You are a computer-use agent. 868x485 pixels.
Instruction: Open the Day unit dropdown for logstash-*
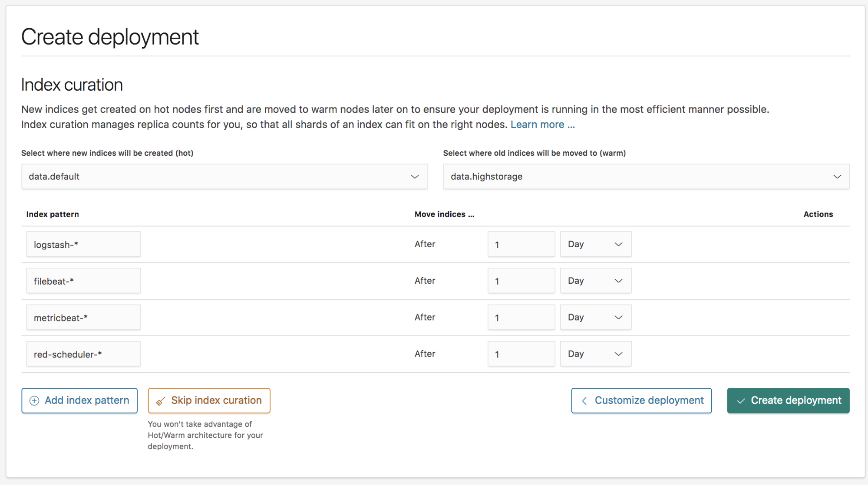coord(596,244)
